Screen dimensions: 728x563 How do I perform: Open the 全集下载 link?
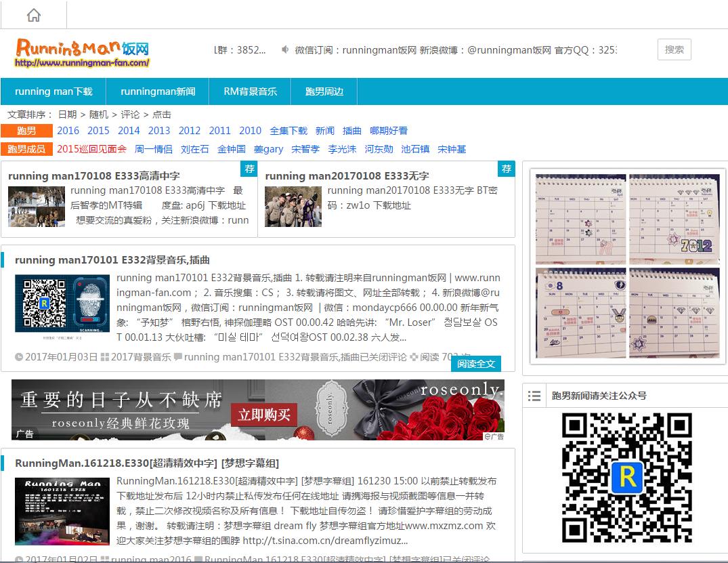coord(288,131)
